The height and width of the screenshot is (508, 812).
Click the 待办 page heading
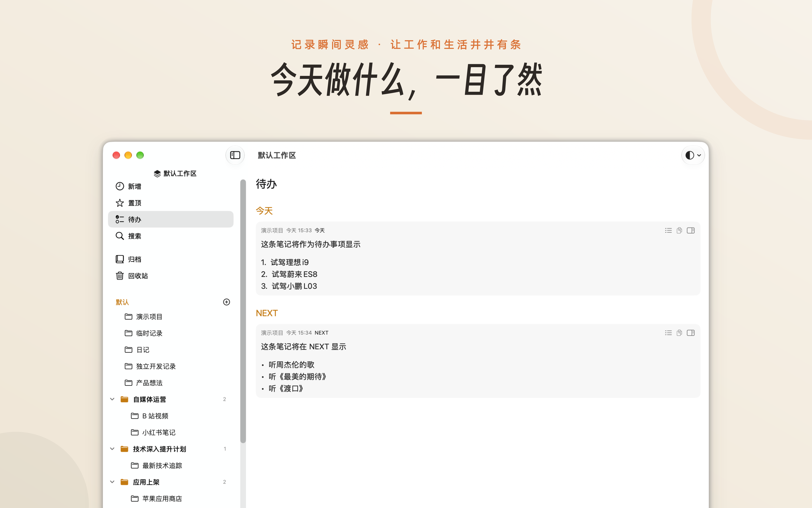click(266, 184)
